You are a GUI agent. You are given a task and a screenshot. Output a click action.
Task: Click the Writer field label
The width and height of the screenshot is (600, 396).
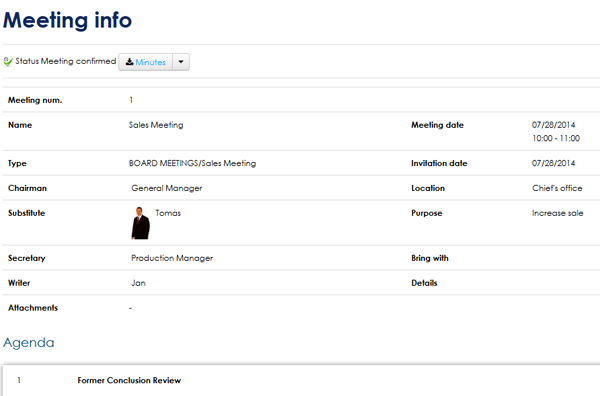click(19, 283)
